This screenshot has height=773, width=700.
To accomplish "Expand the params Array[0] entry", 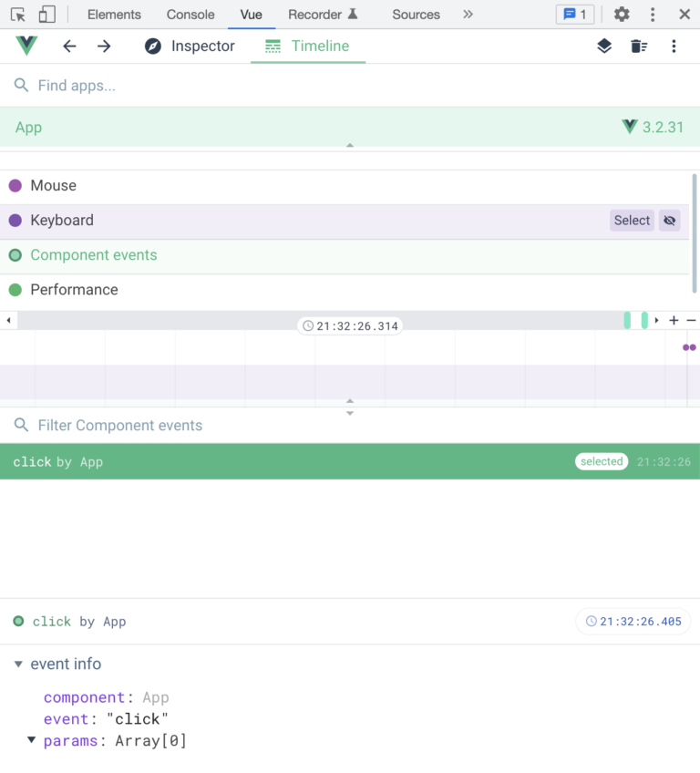I will 29,740.
